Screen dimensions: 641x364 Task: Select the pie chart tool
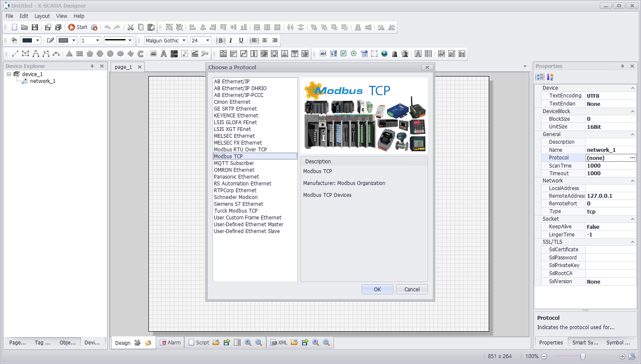264,54
